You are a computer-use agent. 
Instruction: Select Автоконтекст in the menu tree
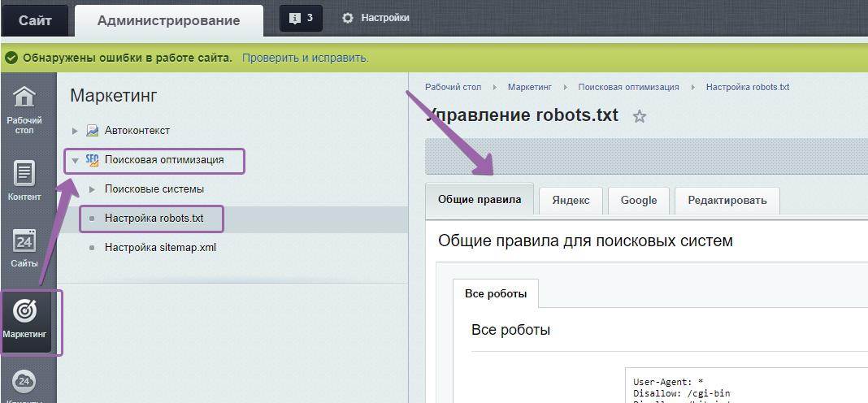coord(137,131)
